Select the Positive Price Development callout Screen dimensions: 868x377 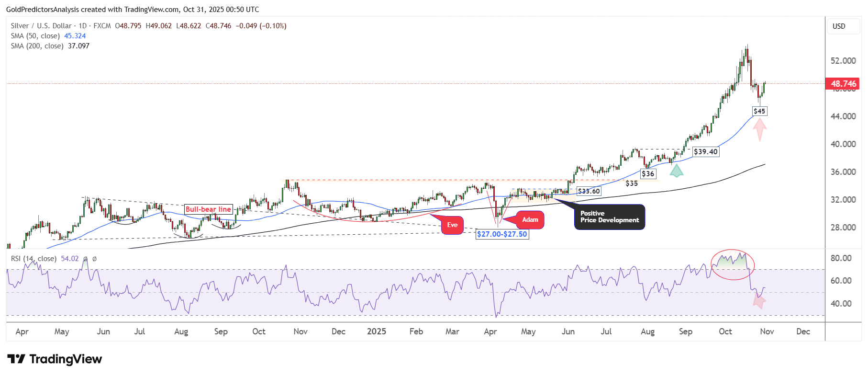point(609,217)
